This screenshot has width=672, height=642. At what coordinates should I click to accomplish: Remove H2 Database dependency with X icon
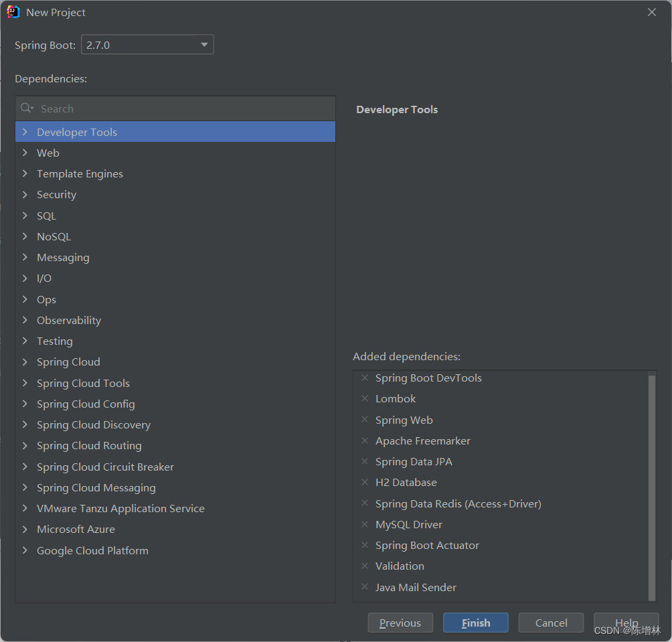(x=365, y=482)
